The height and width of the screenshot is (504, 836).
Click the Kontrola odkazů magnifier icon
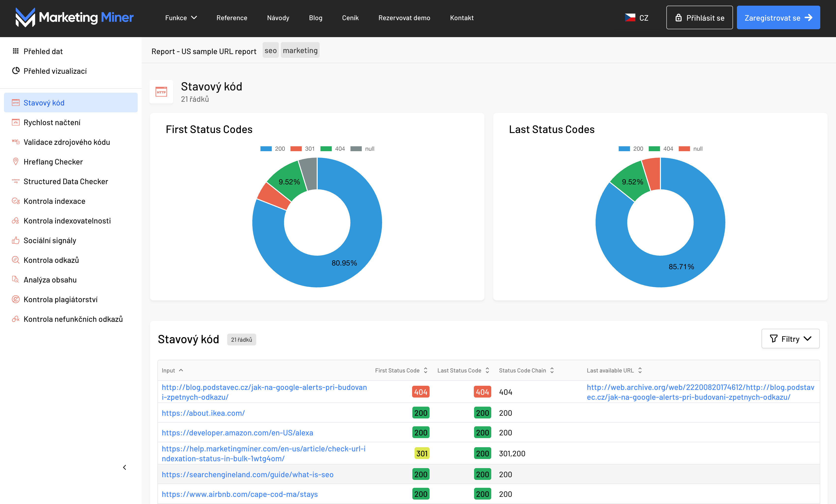point(15,260)
